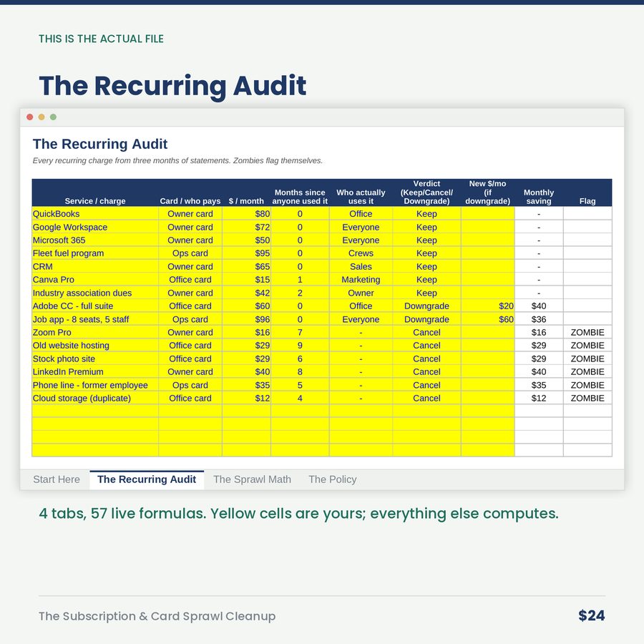Select the Zoom Pro cell
Viewport: 644px width, 644px height.
click(95, 332)
